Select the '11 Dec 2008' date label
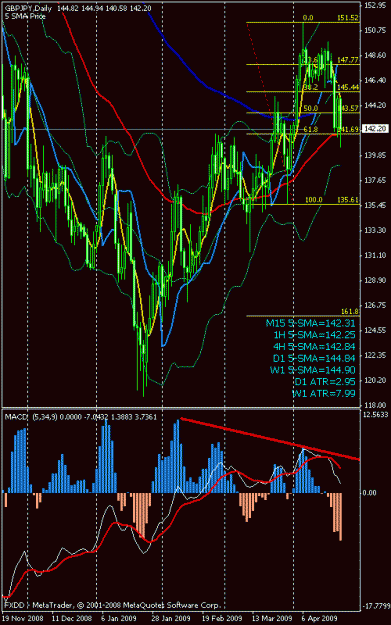391x625 pixels. click(x=72, y=618)
